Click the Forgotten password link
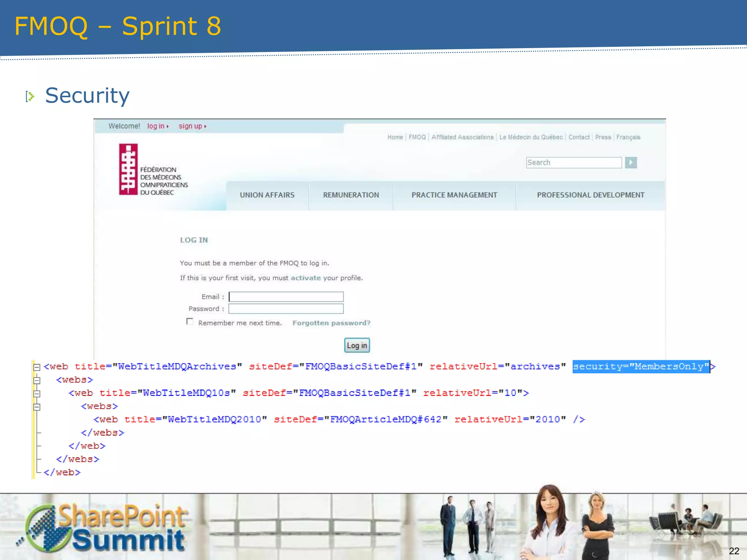Screen dimensions: 747x560 pyautogui.click(x=331, y=323)
